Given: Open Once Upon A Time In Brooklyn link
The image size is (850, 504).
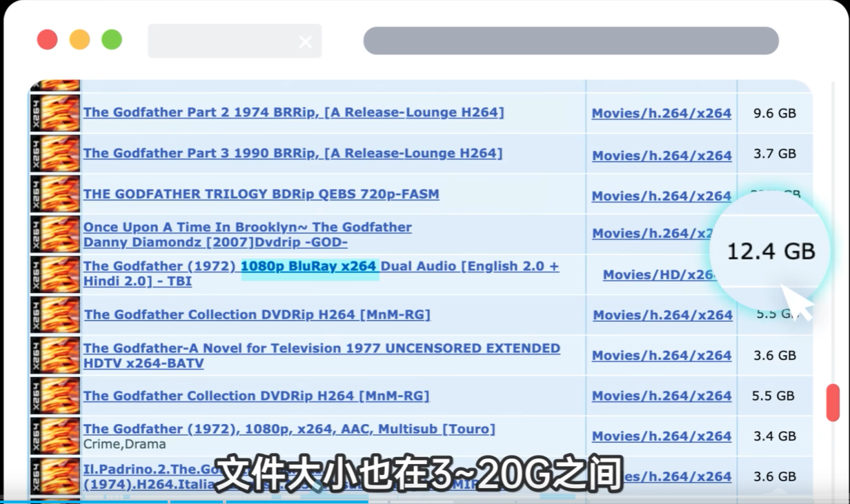Looking at the screenshot, I should coord(248,234).
